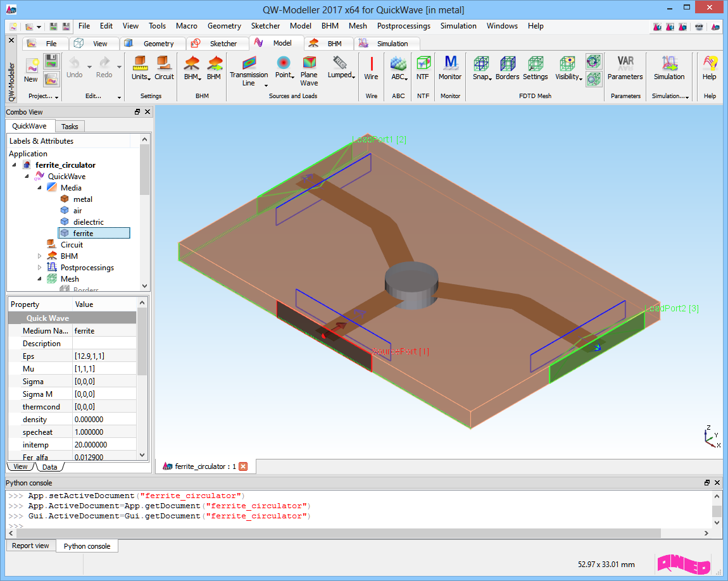The width and height of the screenshot is (728, 581).
Task: Expand the Project... group launcher arrow
Action: (56, 97)
